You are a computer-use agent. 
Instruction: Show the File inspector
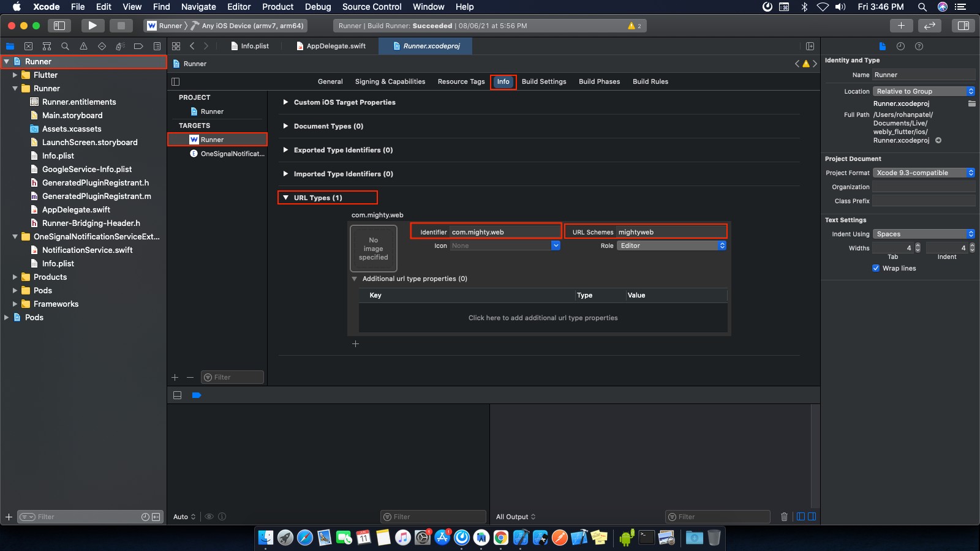[882, 46]
